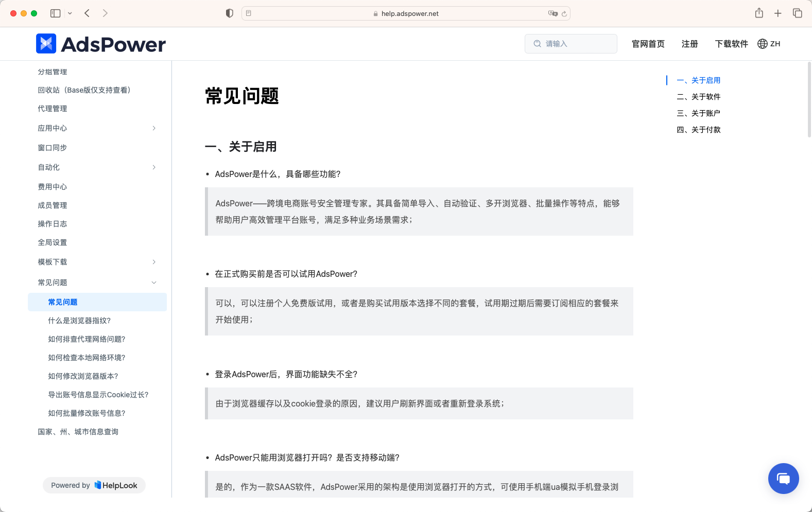Expand the 自动化 sidebar section
Image resolution: width=812 pixels, height=512 pixels.
pyautogui.click(x=154, y=167)
